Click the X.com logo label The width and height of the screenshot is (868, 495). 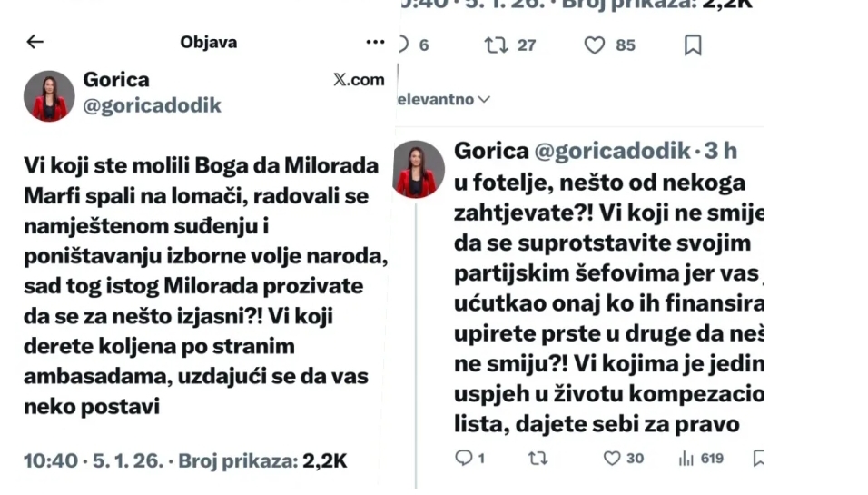pos(359,80)
